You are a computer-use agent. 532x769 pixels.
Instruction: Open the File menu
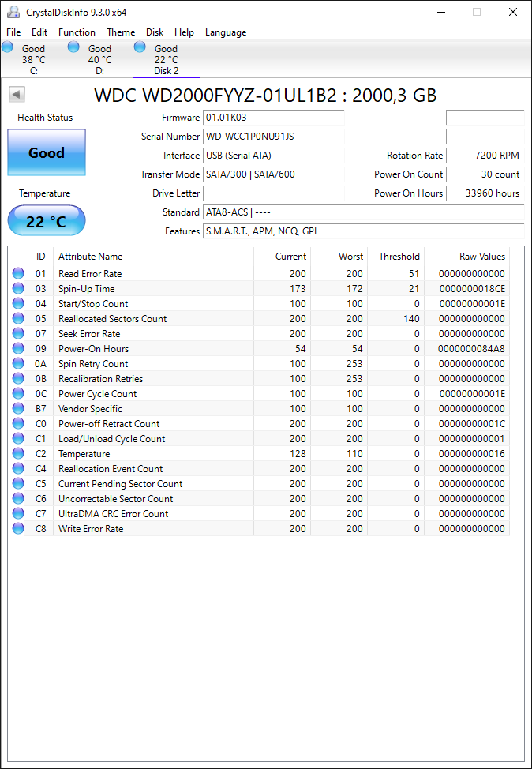tap(13, 32)
